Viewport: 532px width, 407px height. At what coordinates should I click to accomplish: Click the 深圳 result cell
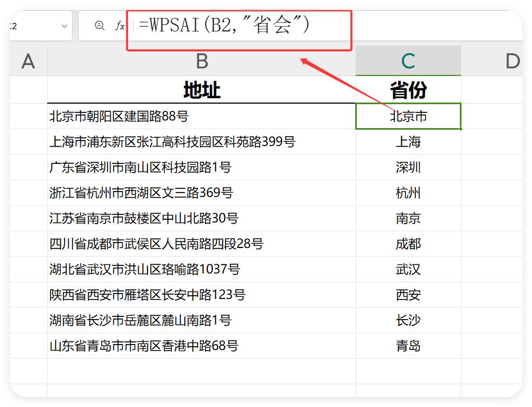pos(408,167)
